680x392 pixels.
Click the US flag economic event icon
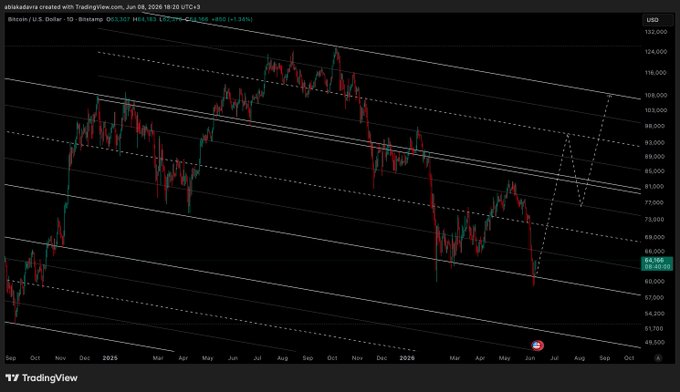pyautogui.click(x=537, y=345)
